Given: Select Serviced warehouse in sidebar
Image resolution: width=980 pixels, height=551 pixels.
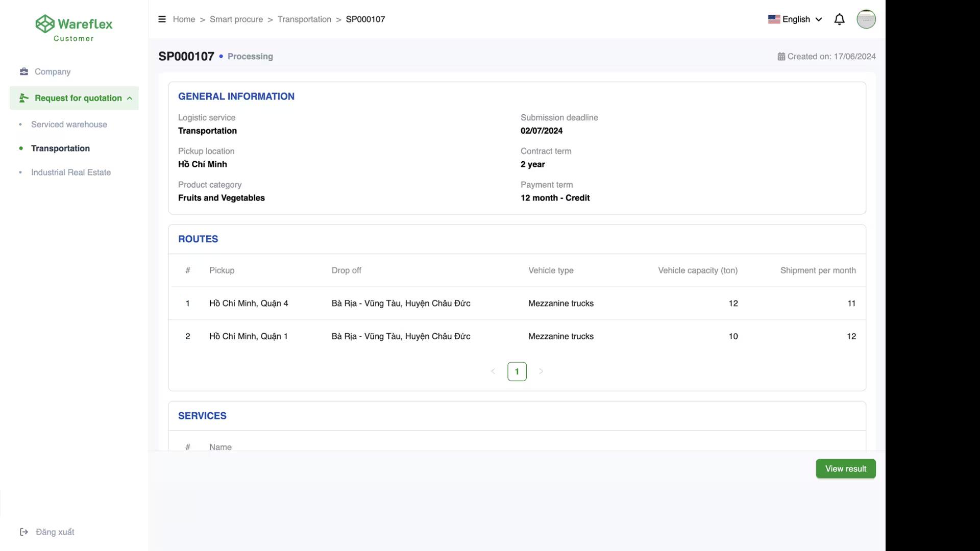Looking at the screenshot, I should click(69, 124).
